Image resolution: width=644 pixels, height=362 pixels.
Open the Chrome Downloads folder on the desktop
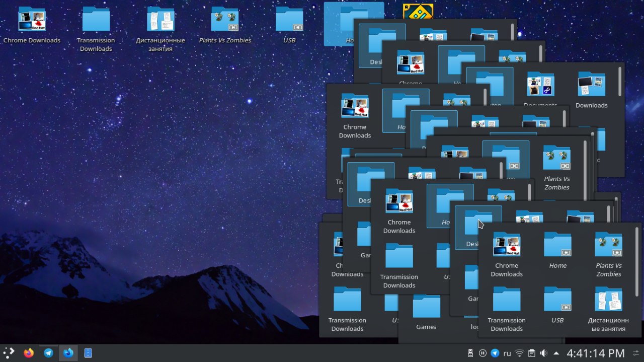32,25
